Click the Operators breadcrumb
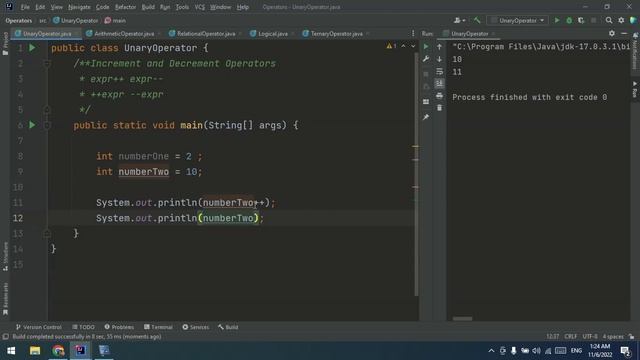640x360 pixels. click(x=18, y=20)
